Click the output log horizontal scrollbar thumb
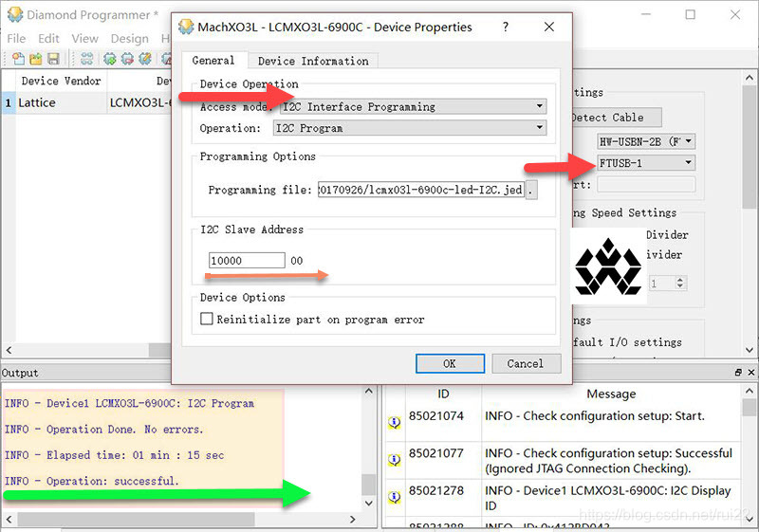 [136, 520]
